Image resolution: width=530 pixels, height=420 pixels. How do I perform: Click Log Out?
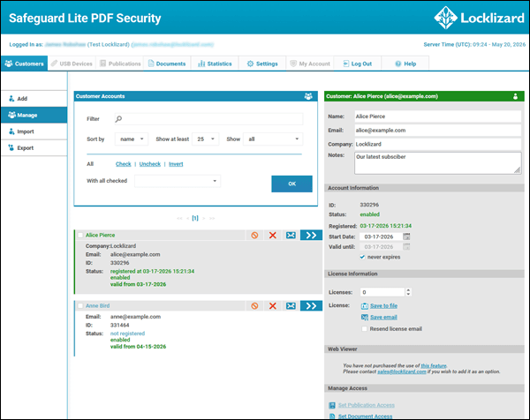(x=357, y=64)
